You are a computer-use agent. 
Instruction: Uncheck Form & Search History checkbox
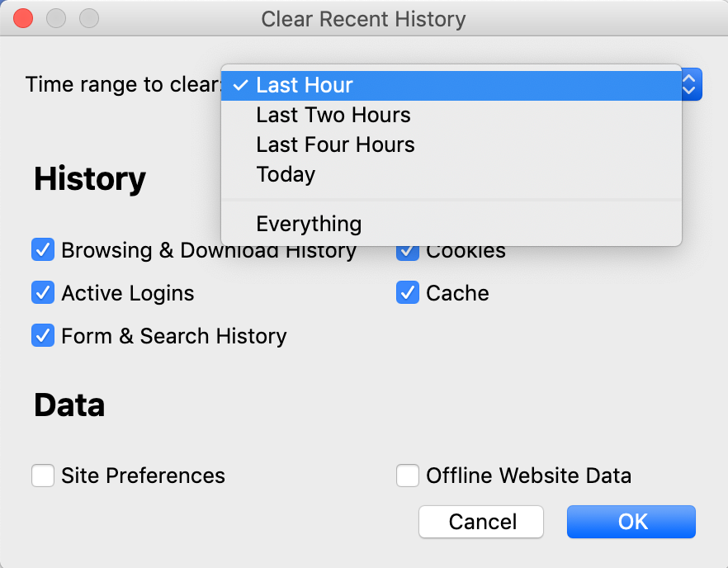click(43, 335)
